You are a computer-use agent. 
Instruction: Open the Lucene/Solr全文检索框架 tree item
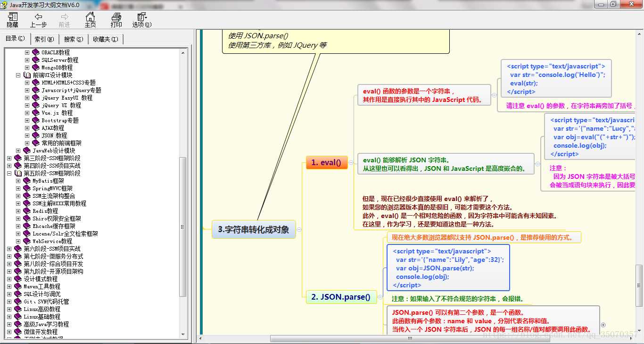point(65,234)
